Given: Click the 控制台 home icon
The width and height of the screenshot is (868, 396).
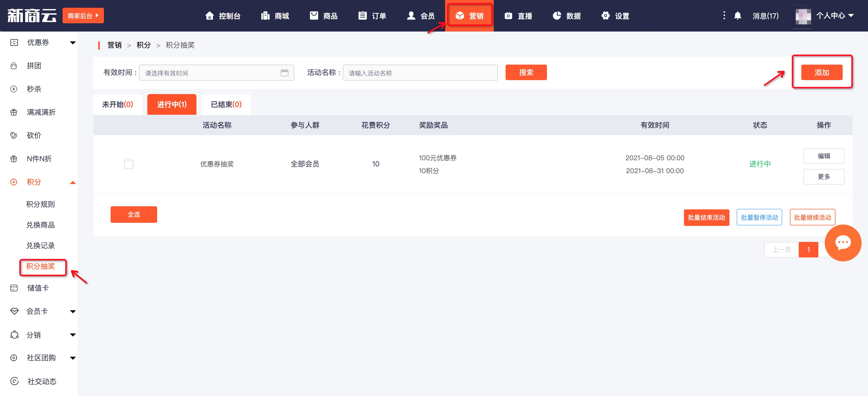Looking at the screenshot, I should tap(209, 16).
